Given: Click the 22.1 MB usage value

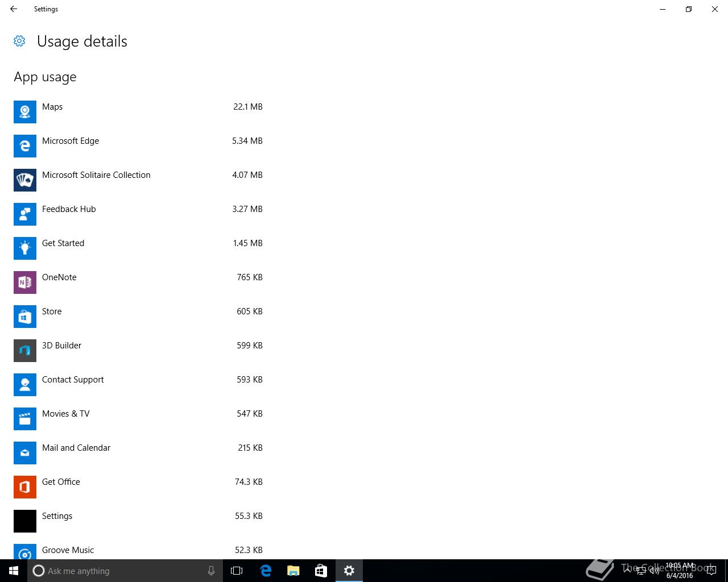Looking at the screenshot, I should [248, 107].
